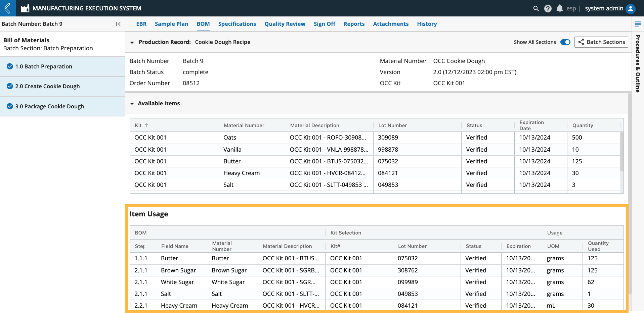This screenshot has height=313, width=644.
Task: Click lot number 998878
Action: click(x=388, y=150)
